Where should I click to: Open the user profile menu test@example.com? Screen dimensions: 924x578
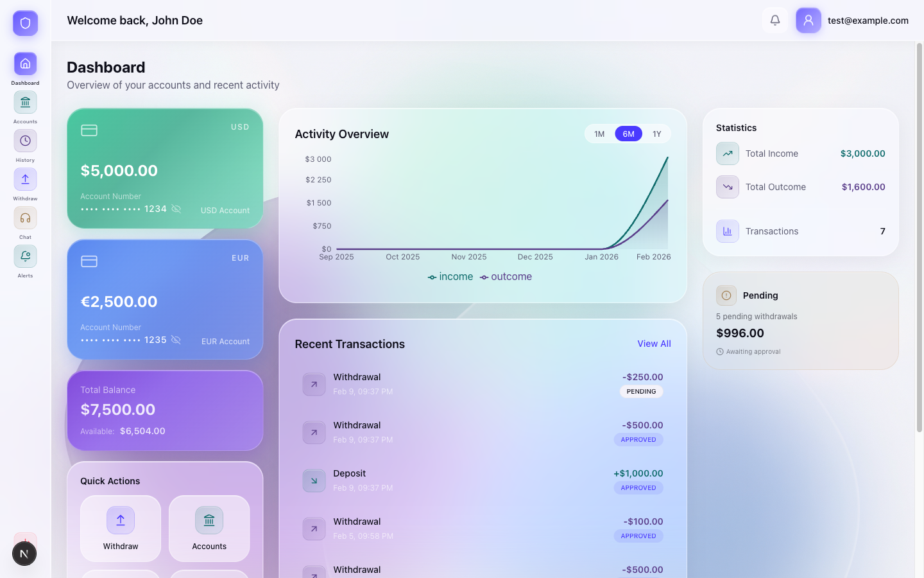852,21
